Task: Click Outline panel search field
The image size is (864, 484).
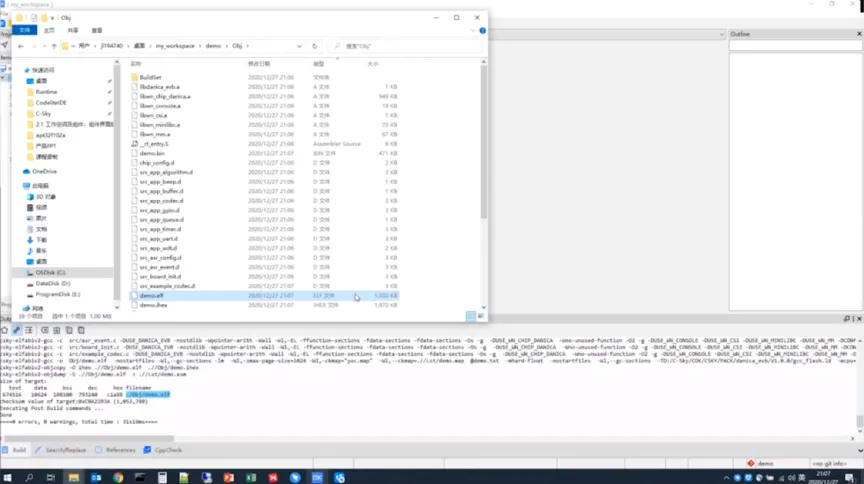Action: point(795,46)
